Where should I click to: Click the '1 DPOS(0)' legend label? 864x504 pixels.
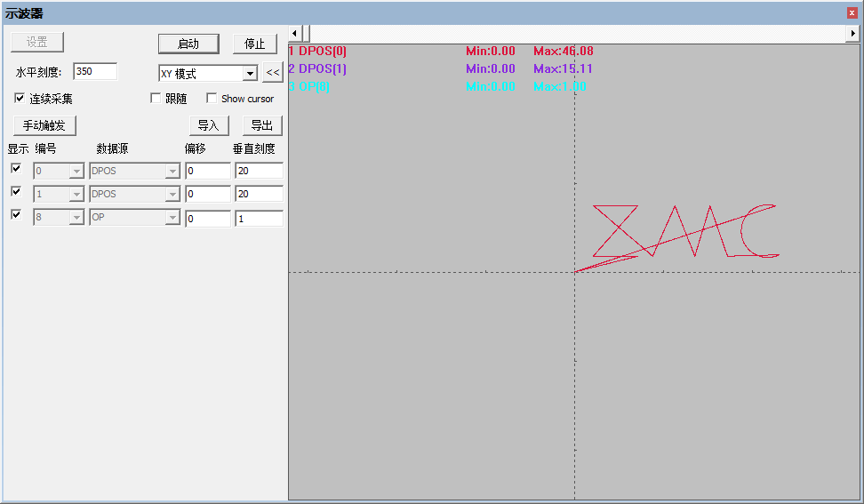(x=317, y=52)
